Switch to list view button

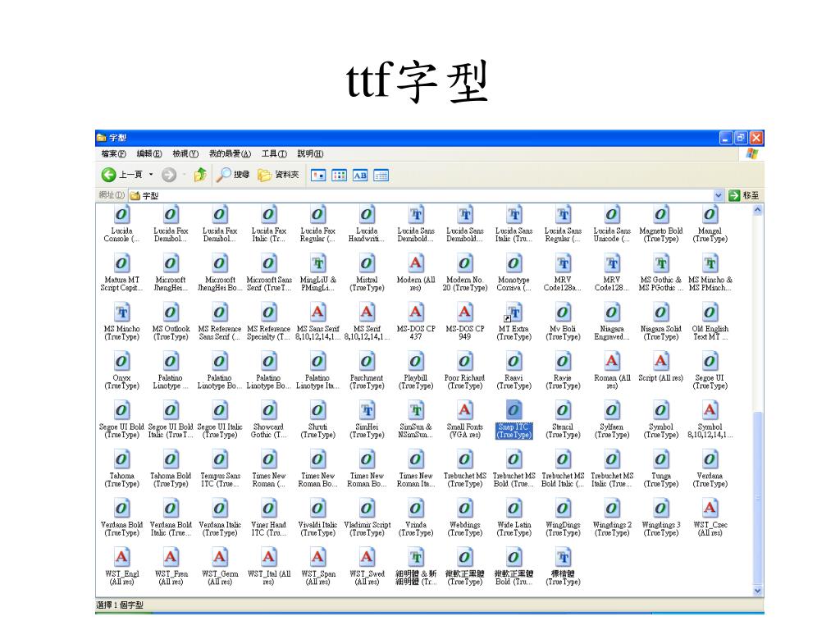(x=339, y=176)
